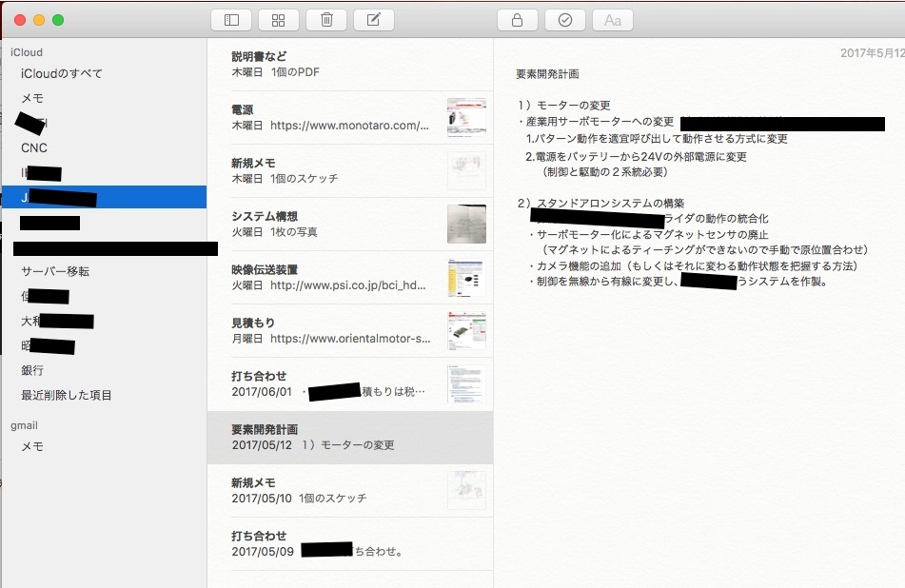Click the 映像伝送装置 webpage thumbnail

pos(466,277)
